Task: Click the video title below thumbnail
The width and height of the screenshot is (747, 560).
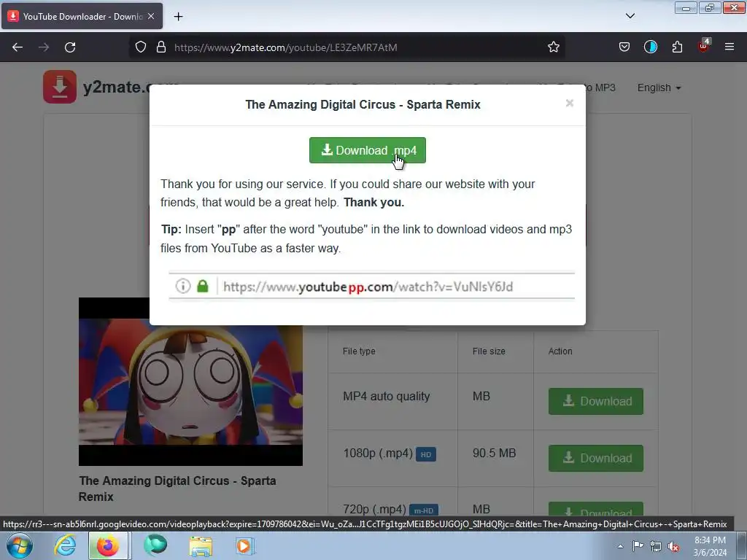Action: tap(177, 489)
